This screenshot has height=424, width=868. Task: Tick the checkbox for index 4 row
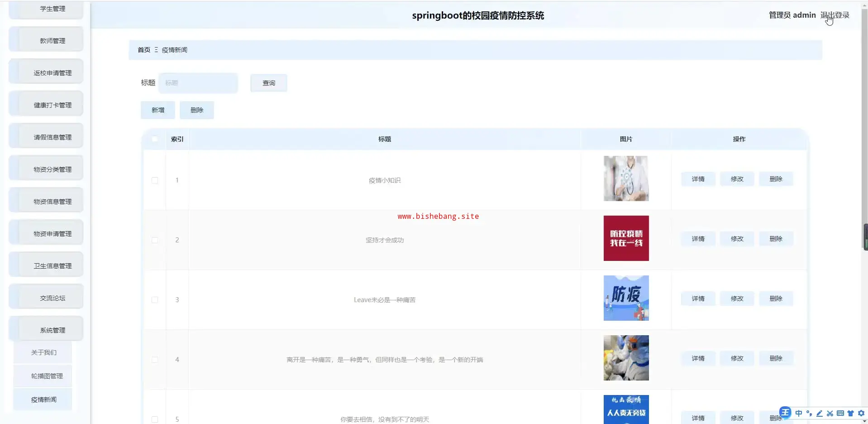click(155, 360)
